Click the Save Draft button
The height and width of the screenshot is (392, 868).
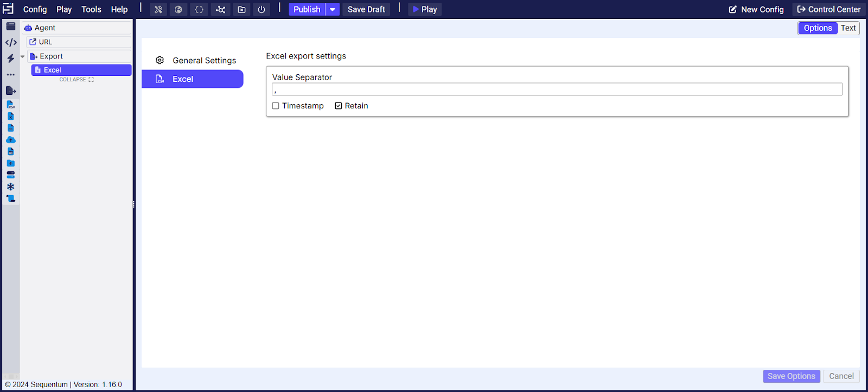(x=366, y=9)
